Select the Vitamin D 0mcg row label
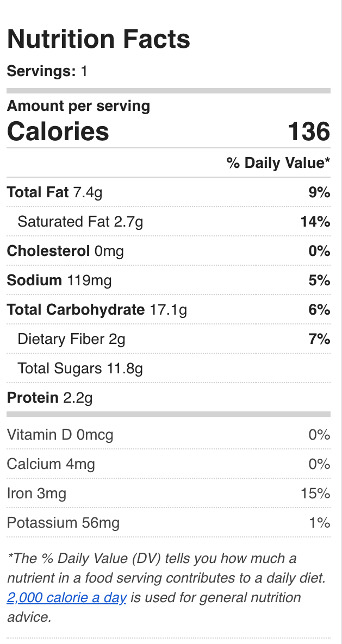Viewport: 342px width, 644px height. tap(60, 435)
